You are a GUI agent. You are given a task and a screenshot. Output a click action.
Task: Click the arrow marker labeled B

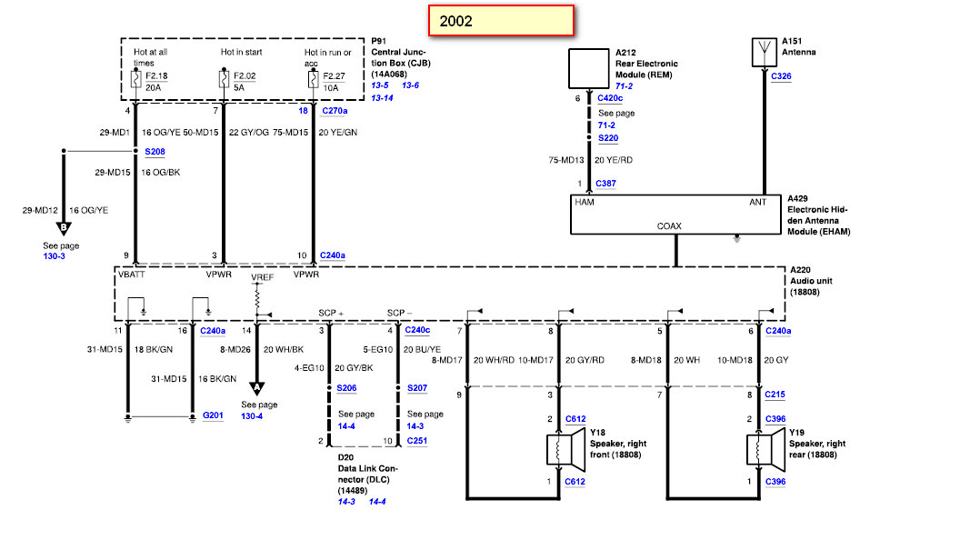64,228
